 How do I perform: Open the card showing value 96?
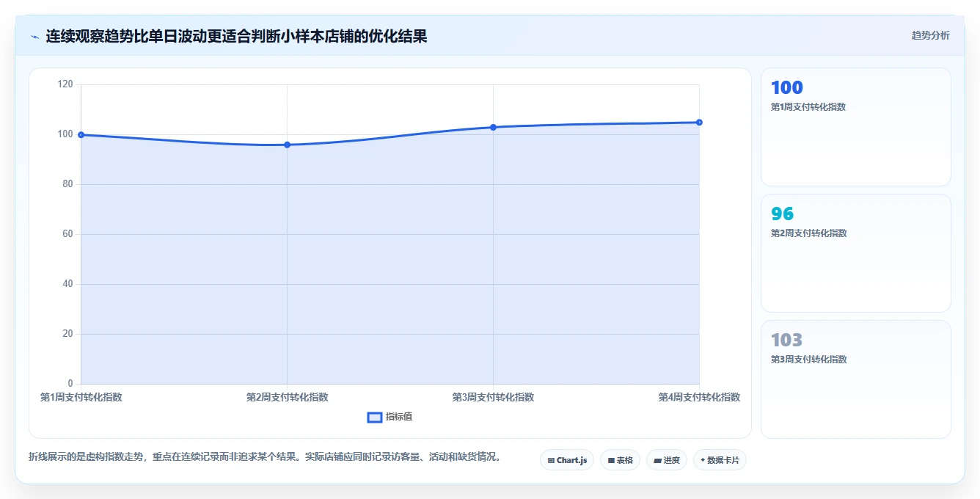pyautogui.click(x=856, y=253)
